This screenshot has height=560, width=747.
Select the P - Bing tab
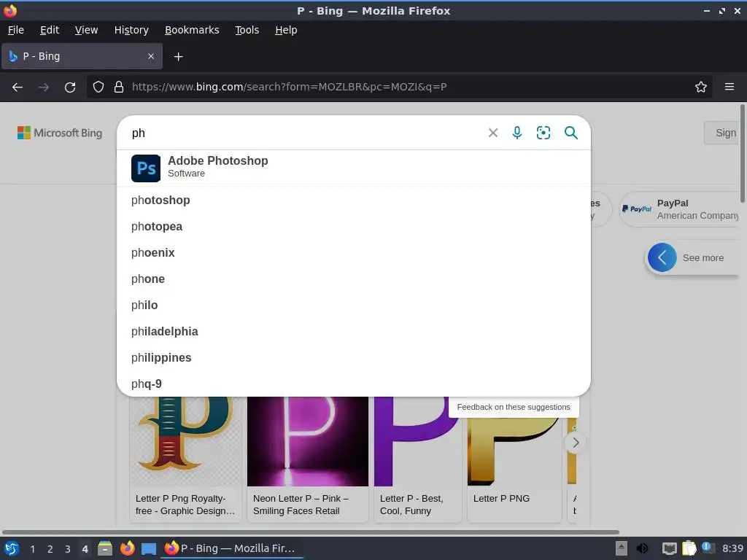pos(82,56)
